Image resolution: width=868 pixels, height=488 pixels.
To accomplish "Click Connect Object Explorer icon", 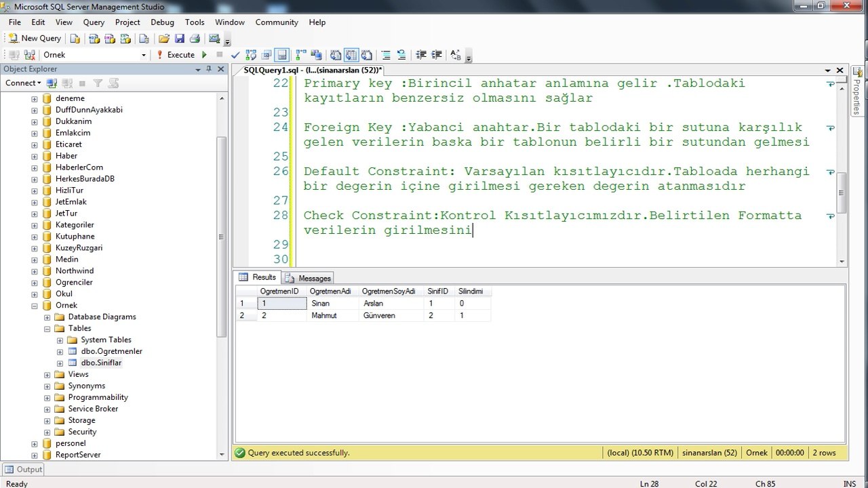I will [52, 83].
